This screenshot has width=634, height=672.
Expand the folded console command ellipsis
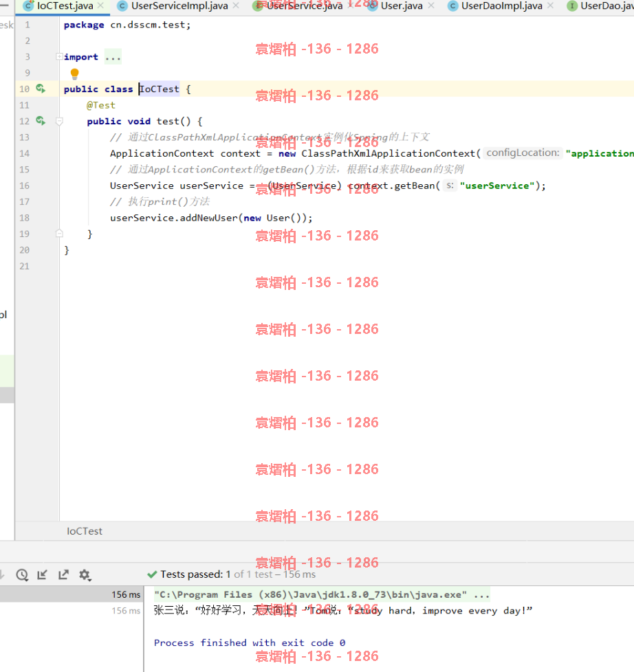pos(482,595)
